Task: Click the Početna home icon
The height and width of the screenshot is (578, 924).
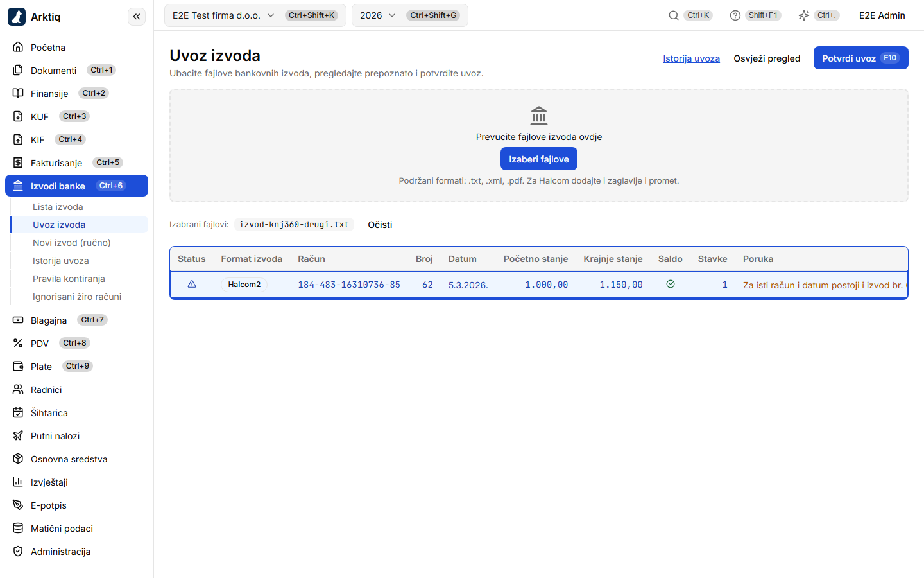Action: click(x=18, y=47)
